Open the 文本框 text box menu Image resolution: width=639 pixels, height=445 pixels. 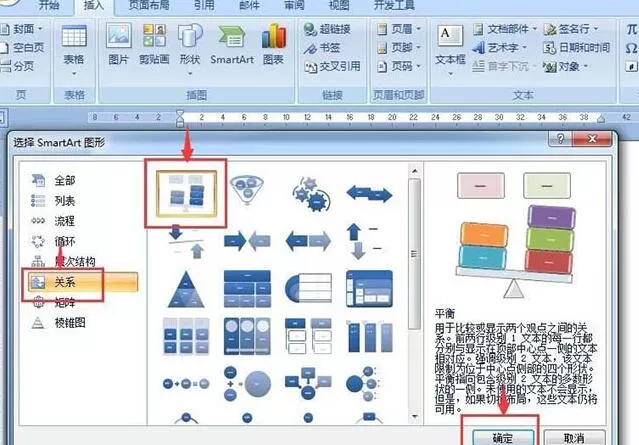coord(450,50)
